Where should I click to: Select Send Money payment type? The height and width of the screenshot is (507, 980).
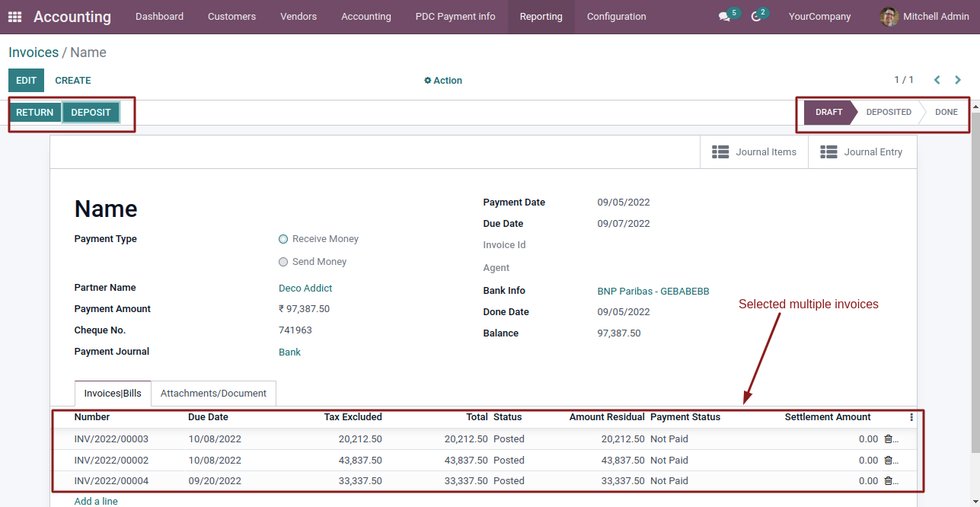pos(283,262)
